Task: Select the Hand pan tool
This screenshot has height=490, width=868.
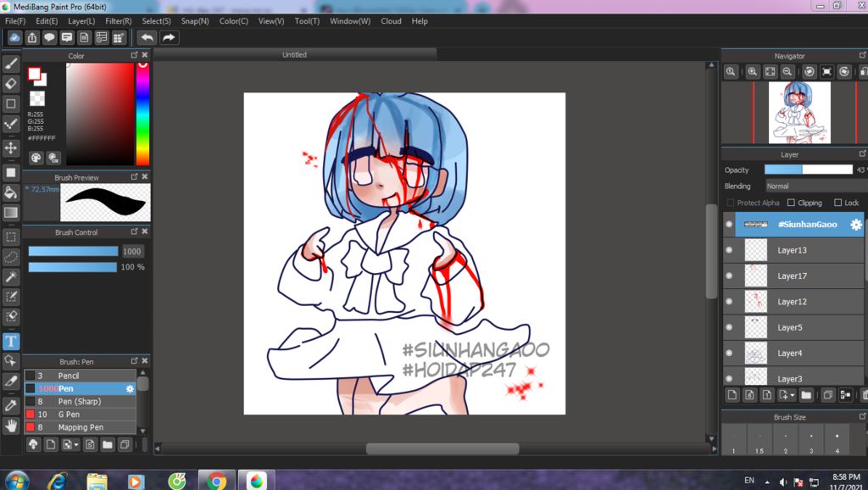Action: tap(10, 426)
